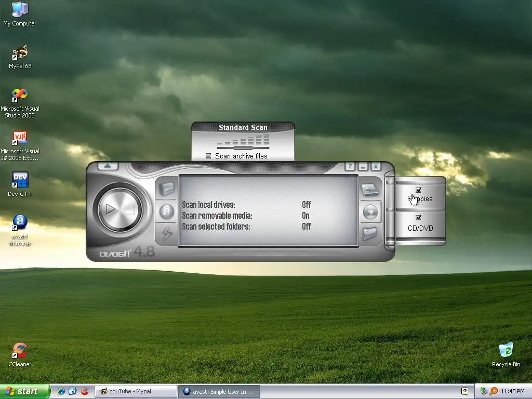Click the avast! Play scan button
This screenshot has width=532, height=399.
(110, 209)
